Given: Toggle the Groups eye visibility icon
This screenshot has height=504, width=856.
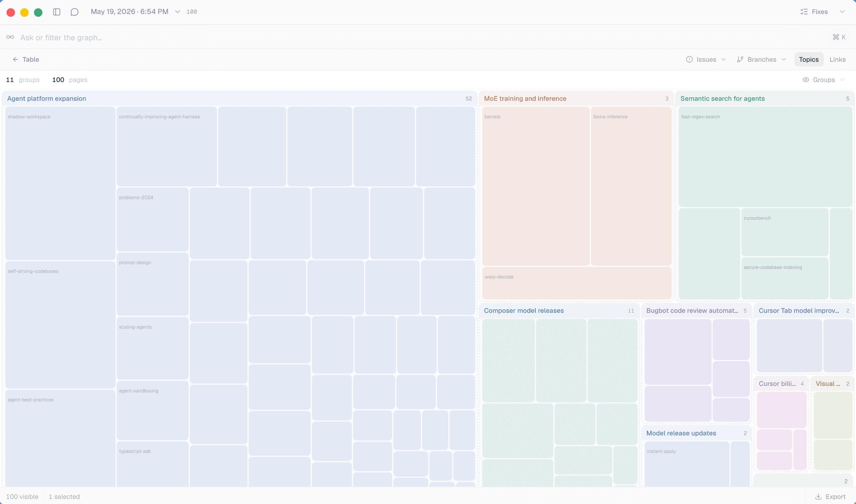Looking at the screenshot, I should pyautogui.click(x=805, y=80).
